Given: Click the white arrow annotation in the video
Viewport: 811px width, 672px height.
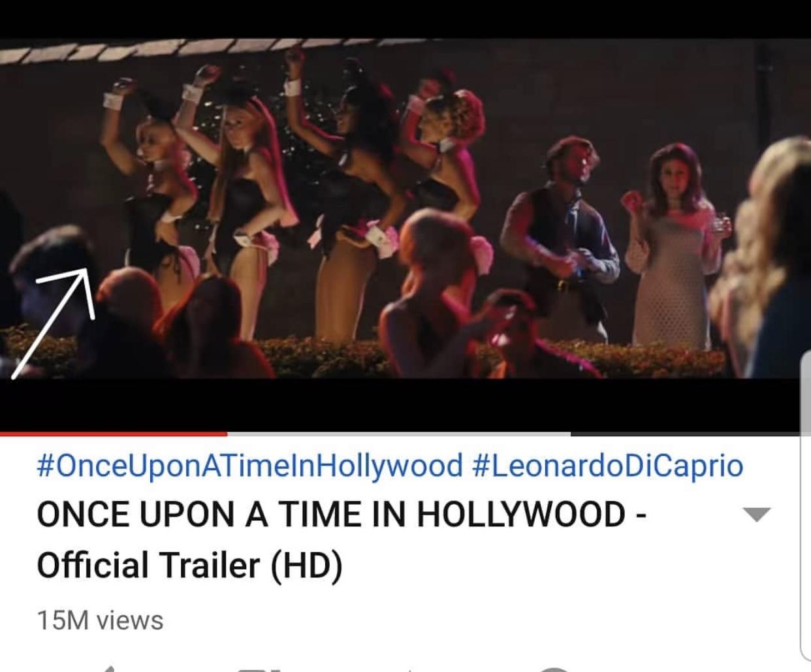Looking at the screenshot, I should tap(56, 320).
